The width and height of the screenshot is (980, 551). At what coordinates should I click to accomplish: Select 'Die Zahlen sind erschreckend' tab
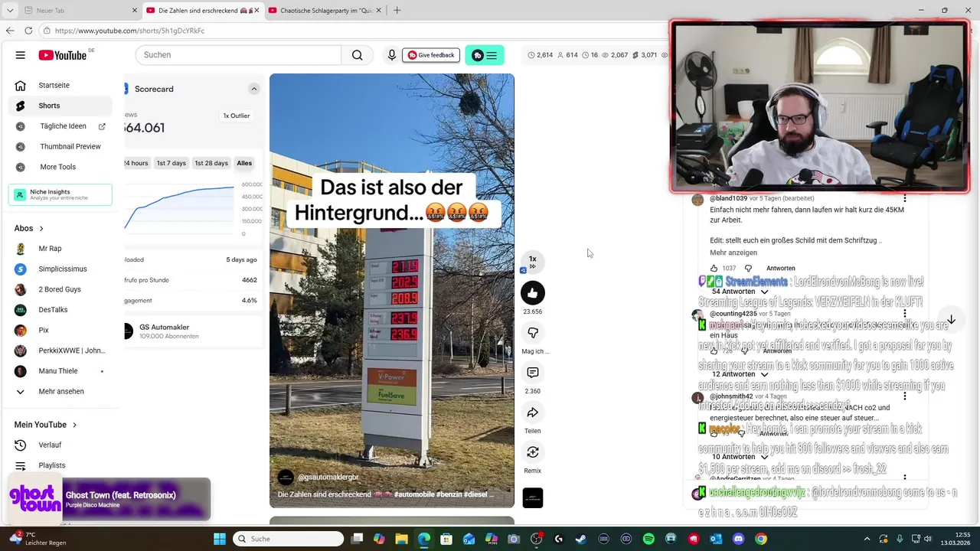click(203, 11)
